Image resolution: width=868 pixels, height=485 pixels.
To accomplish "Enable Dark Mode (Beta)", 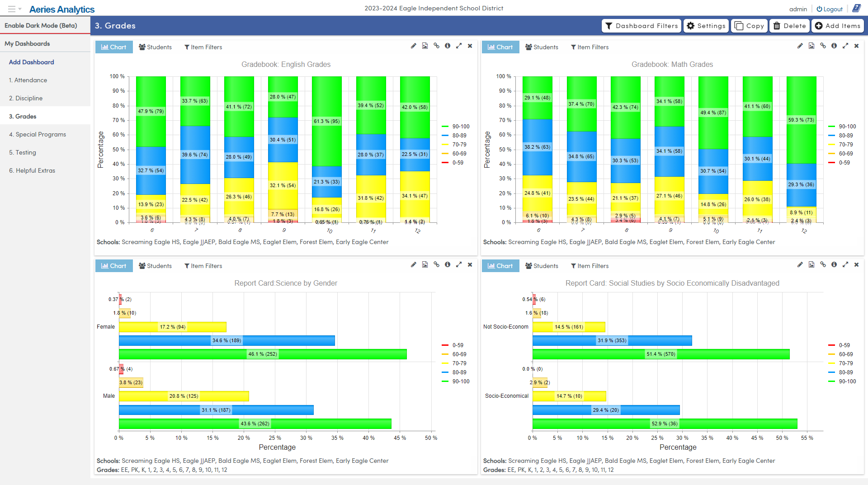I will pos(41,26).
